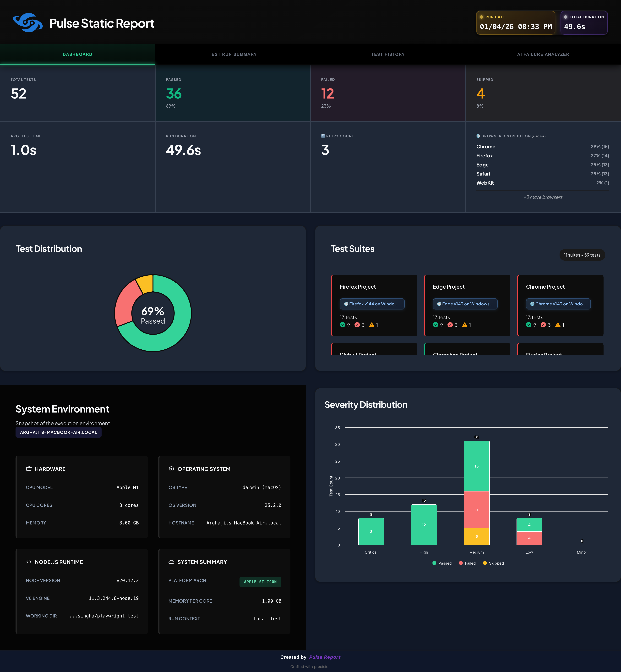
Task: Click failed cross icon in Edge Project card
Action: click(450, 325)
